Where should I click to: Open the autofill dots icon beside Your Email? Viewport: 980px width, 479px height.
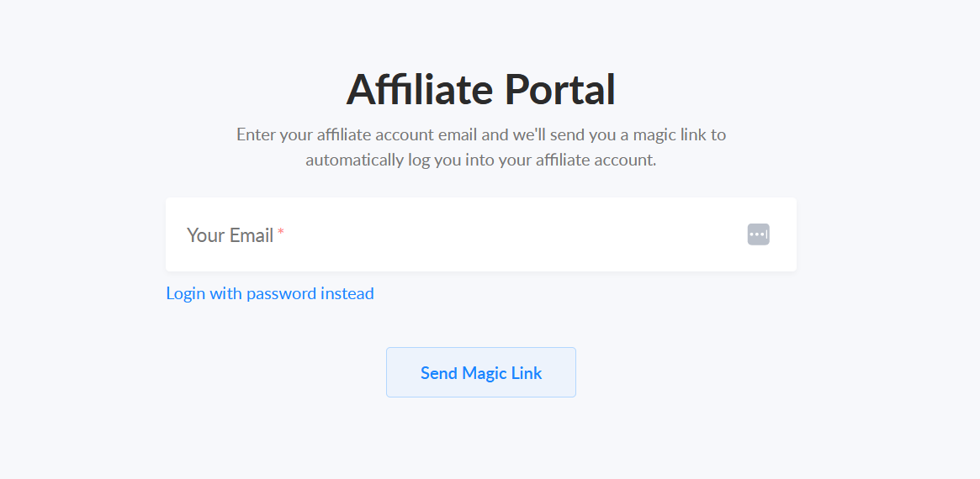[x=758, y=234]
